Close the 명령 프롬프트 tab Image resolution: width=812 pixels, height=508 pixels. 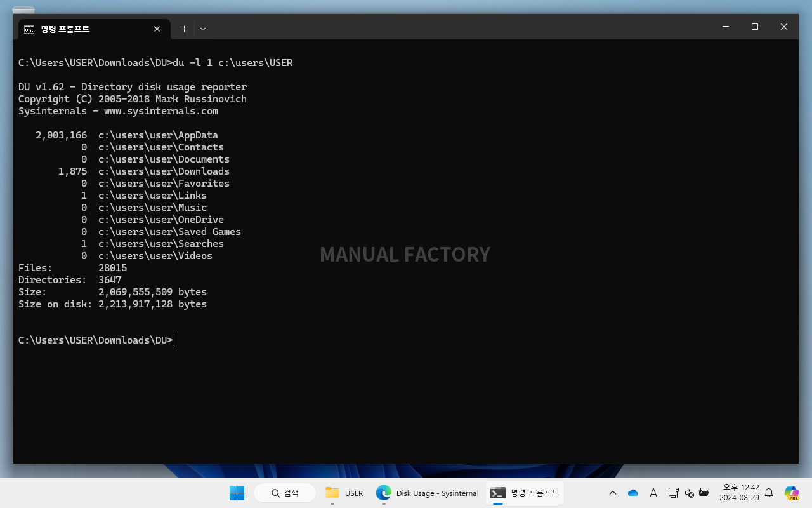[157, 29]
